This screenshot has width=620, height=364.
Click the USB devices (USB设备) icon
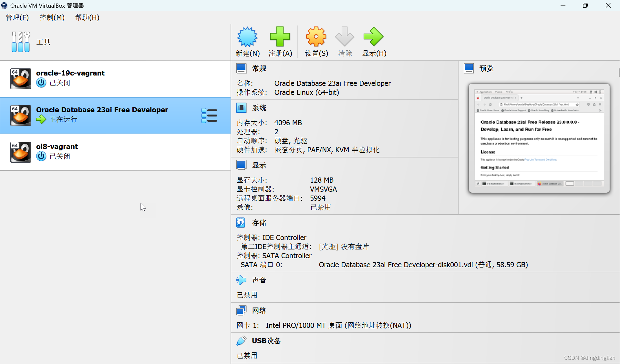point(242,341)
